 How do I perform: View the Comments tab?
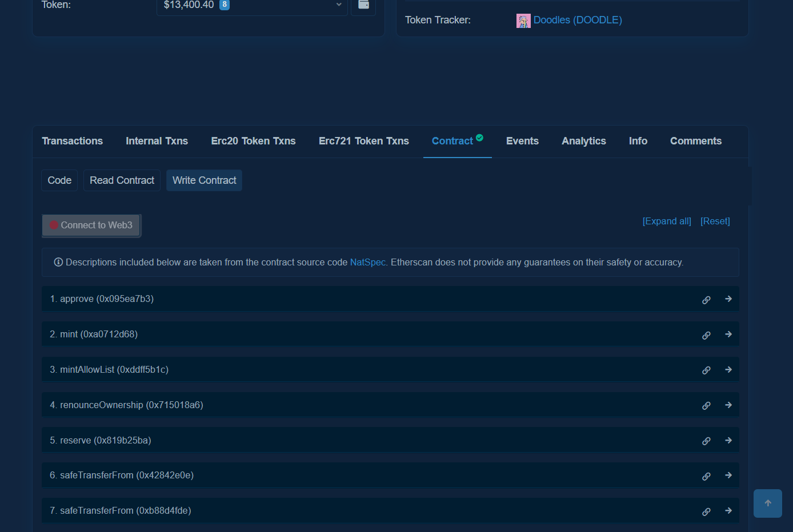click(695, 141)
